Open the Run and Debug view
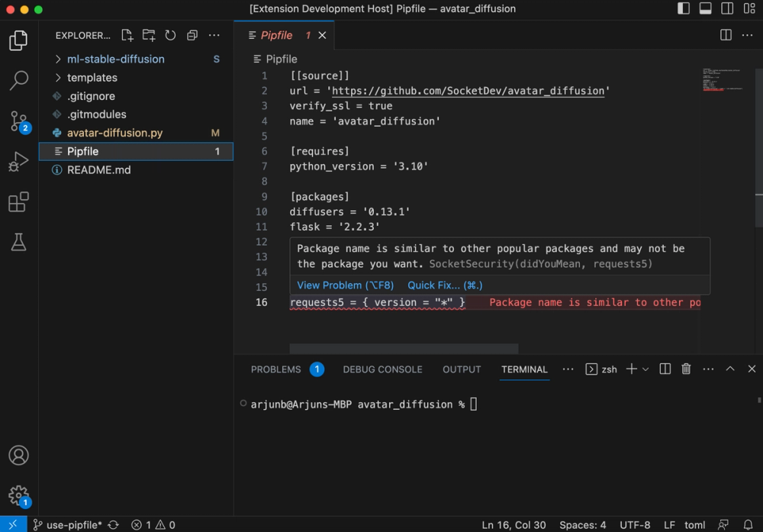This screenshot has height=532, width=763. click(19, 163)
